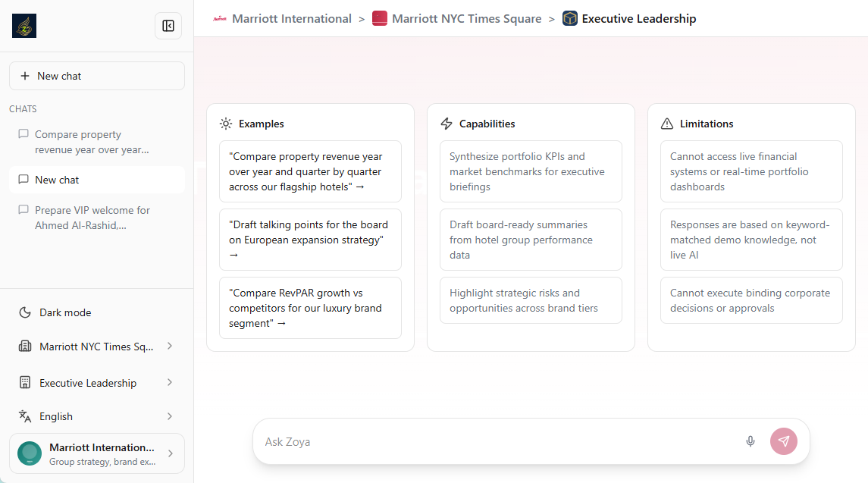The width and height of the screenshot is (868, 483).
Task: Click the Capabilities heading
Action: click(487, 124)
